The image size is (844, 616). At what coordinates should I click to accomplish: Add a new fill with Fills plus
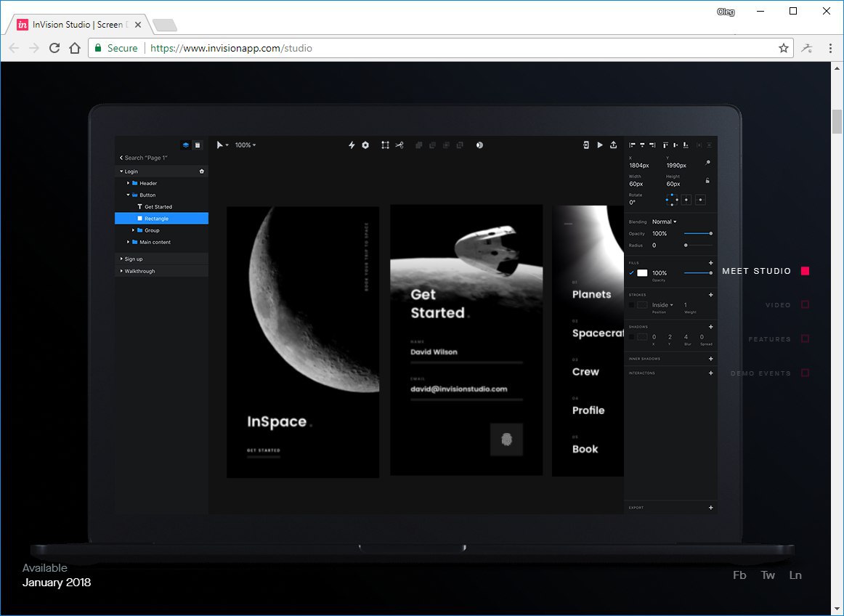(x=710, y=263)
